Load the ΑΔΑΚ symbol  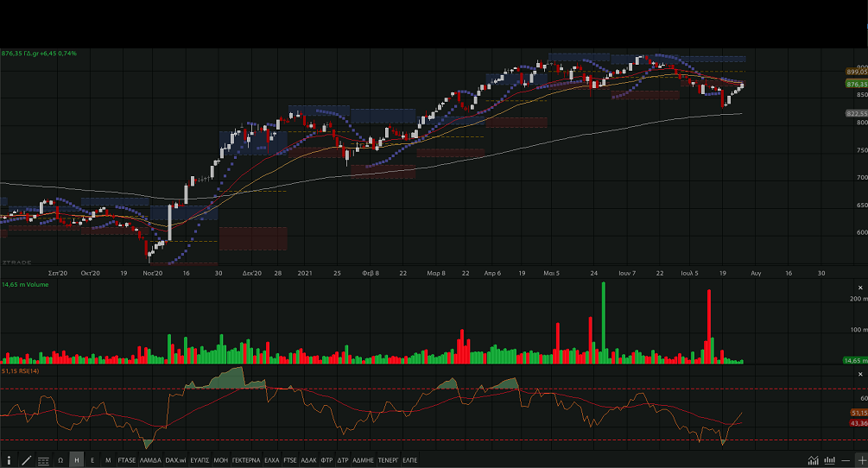(309, 460)
